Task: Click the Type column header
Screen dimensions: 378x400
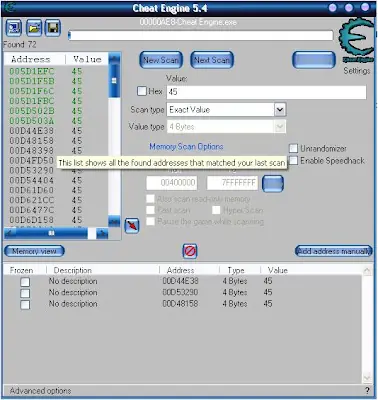Action: click(236, 270)
